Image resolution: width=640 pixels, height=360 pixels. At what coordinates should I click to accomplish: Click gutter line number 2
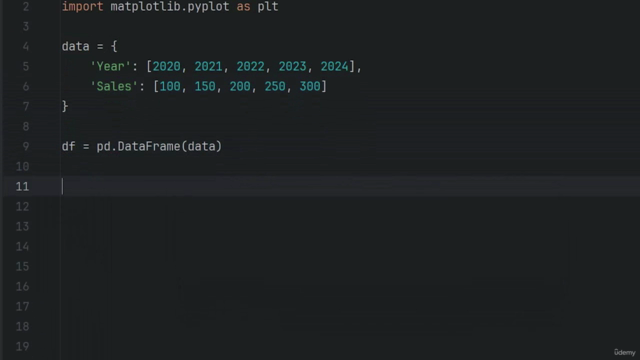pyautogui.click(x=26, y=7)
